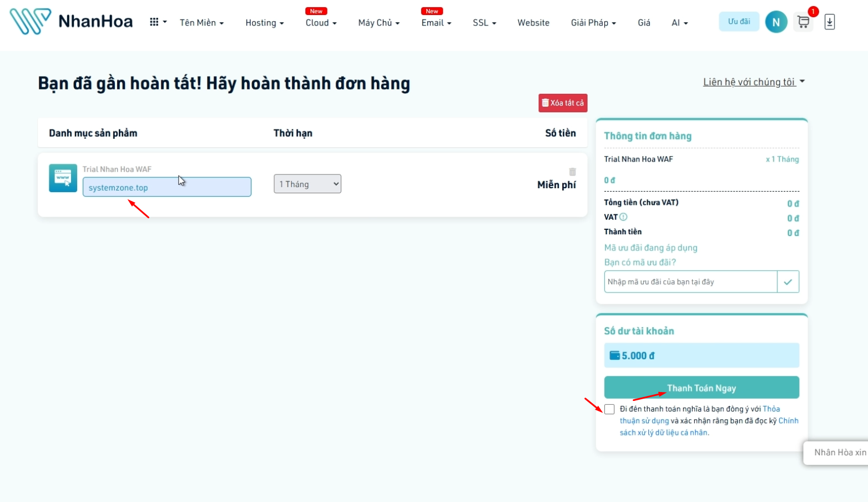Open the 1 Tháng duration dropdown

pos(307,184)
